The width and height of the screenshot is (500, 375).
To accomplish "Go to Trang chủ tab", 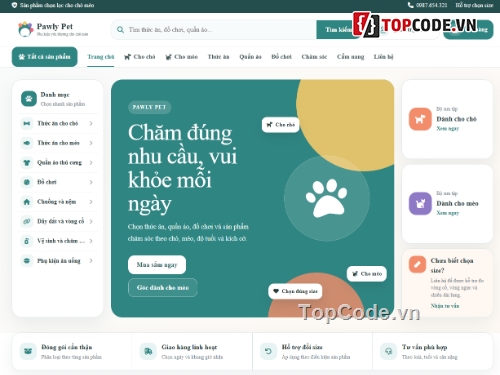I will pos(101,57).
